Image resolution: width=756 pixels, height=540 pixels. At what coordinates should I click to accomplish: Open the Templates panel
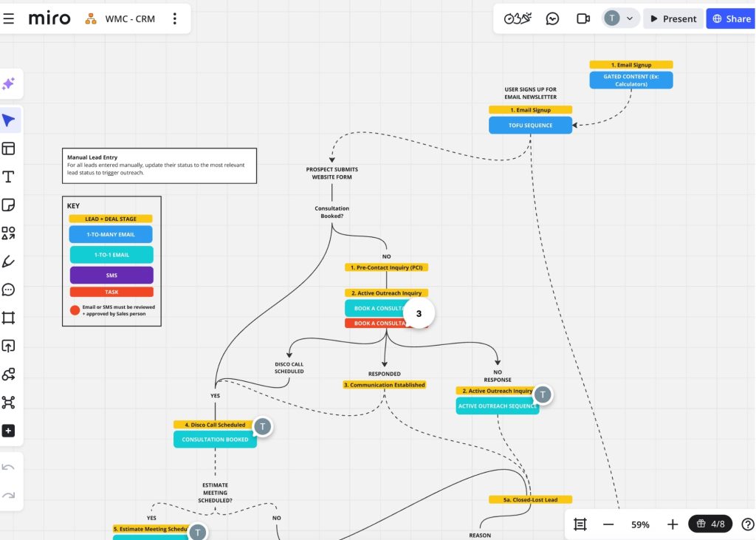point(10,148)
